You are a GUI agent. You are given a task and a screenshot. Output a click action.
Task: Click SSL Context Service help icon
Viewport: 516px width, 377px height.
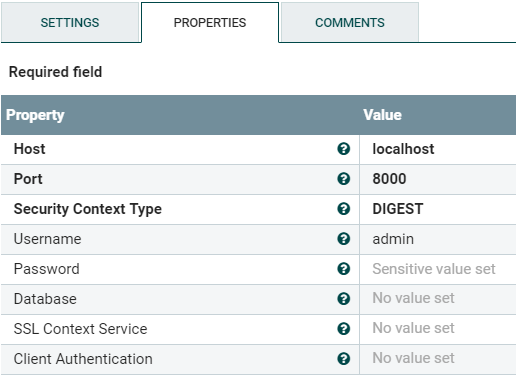pos(343,329)
